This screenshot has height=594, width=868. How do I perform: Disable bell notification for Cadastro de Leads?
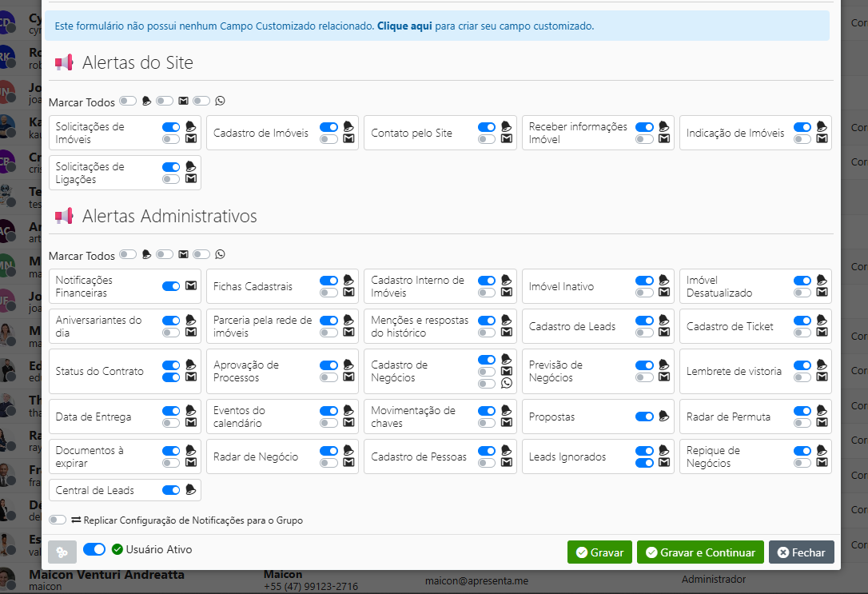click(644, 320)
